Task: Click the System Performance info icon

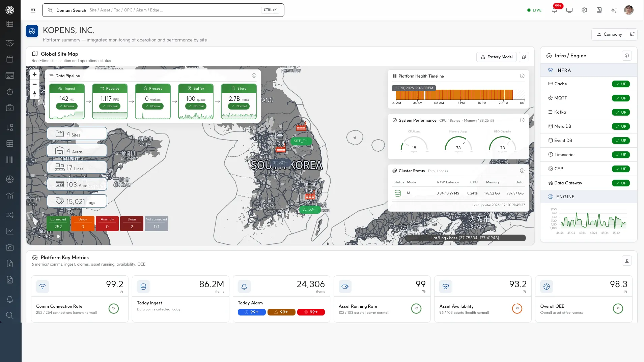Action: 522,120
